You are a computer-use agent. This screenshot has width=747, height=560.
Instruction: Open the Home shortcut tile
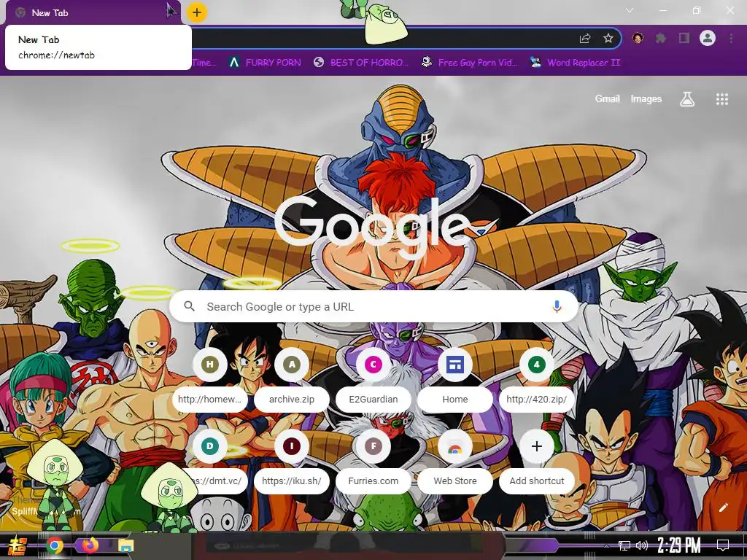(455, 379)
